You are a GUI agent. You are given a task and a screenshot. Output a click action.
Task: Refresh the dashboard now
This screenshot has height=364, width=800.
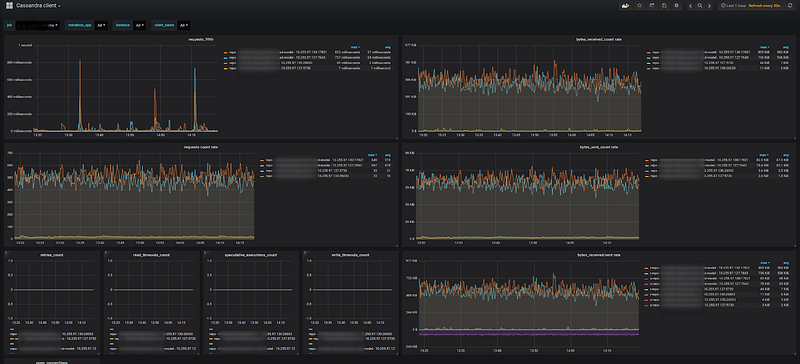pyautogui.click(x=790, y=6)
